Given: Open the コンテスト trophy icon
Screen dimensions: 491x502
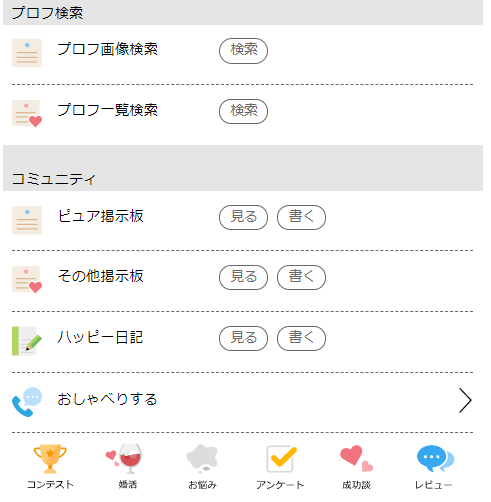Looking at the screenshot, I should 50,459.
